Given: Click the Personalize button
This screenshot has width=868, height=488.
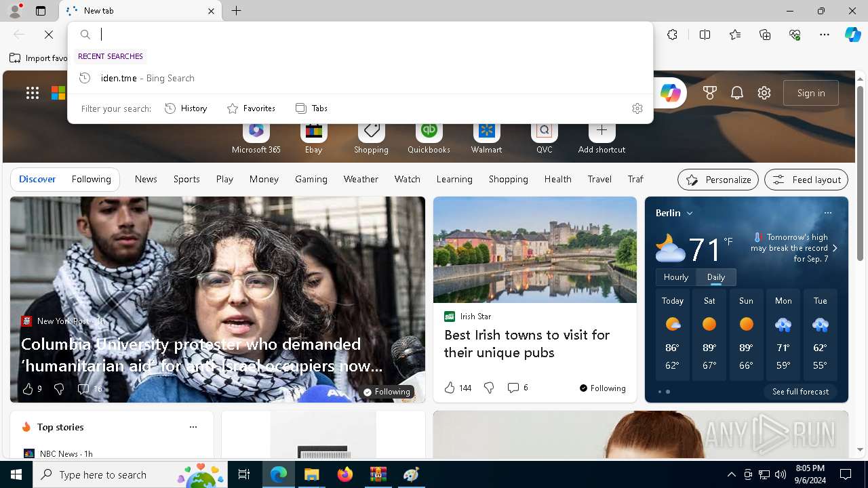Looking at the screenshot, I should pyautogui.click(x=718, y=180).
